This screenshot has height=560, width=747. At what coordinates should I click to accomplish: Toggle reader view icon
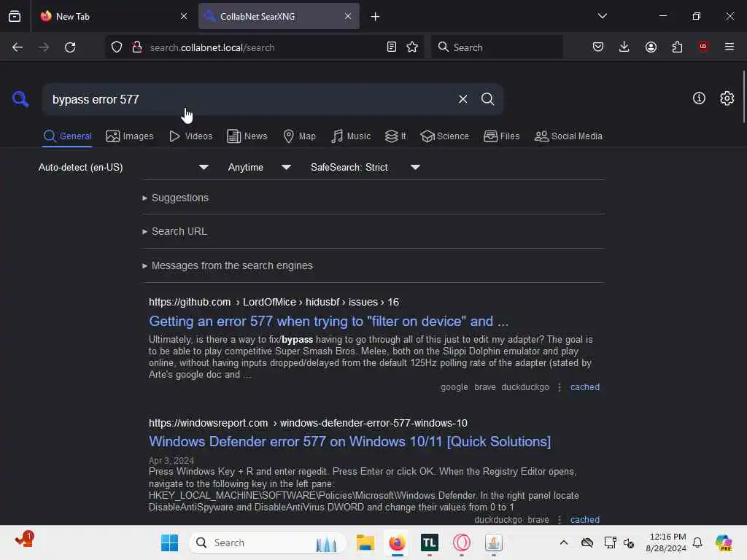pyautogui.click(x=391, y=47)
